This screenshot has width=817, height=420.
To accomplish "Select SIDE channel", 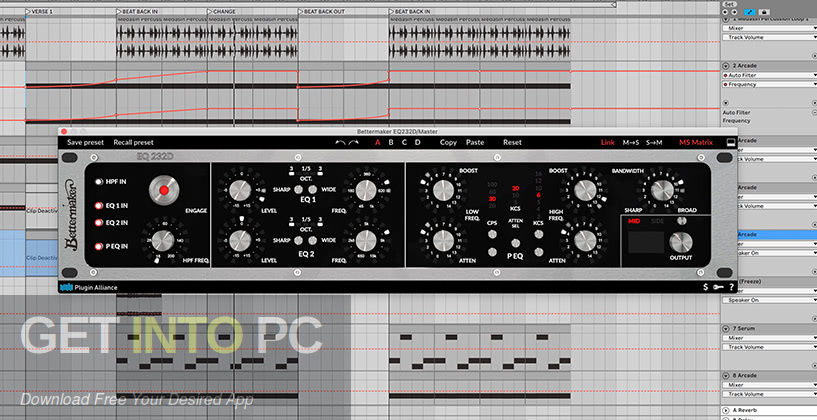I will pos(658,221).
